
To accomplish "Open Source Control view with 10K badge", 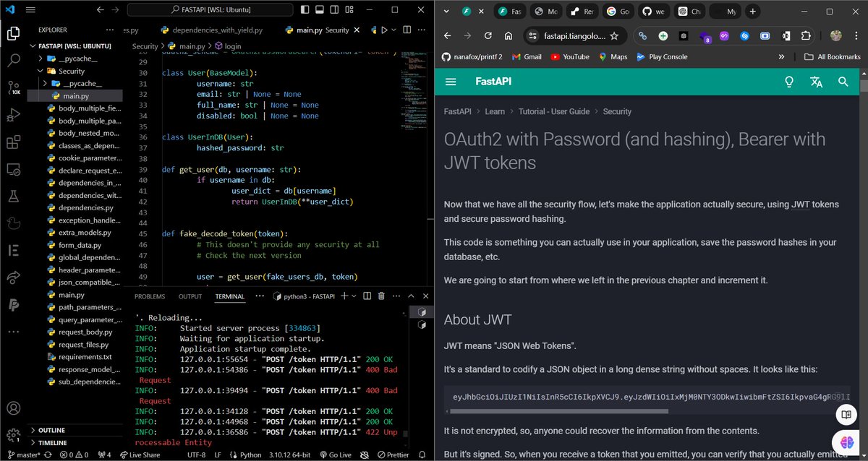I will (x=13, y=87).
